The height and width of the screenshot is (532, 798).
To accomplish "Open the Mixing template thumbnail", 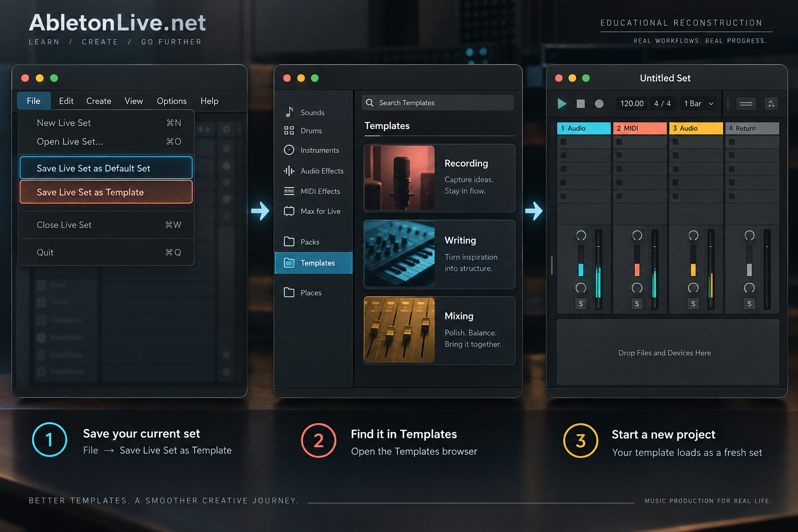I will [x=400, y=330].
